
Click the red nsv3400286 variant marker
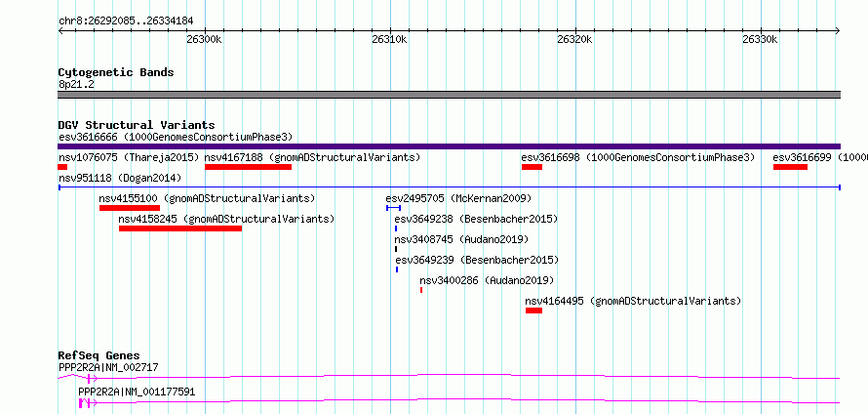coord(421,290)
